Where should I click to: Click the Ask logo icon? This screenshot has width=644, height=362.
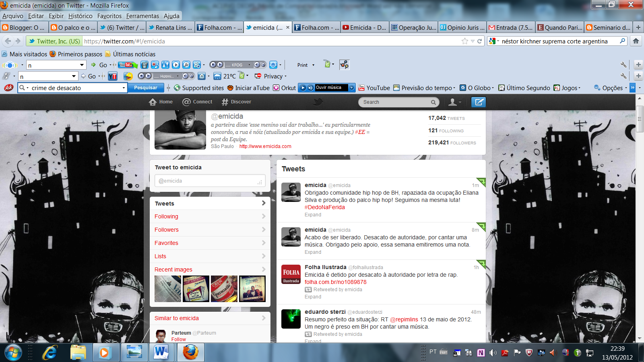(8, 88)
